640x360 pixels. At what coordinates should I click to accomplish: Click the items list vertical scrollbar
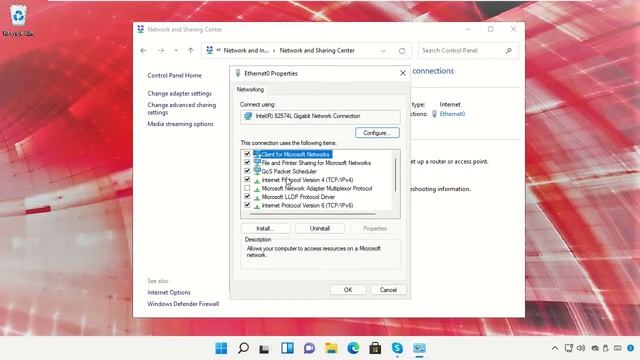coord(395,175)
